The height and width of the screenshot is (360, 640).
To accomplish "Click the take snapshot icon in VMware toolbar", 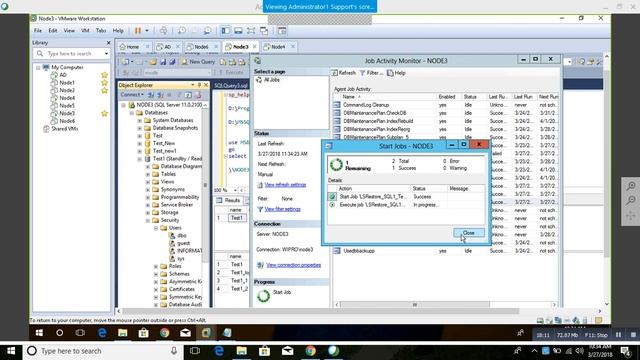I will click(182, 31).
